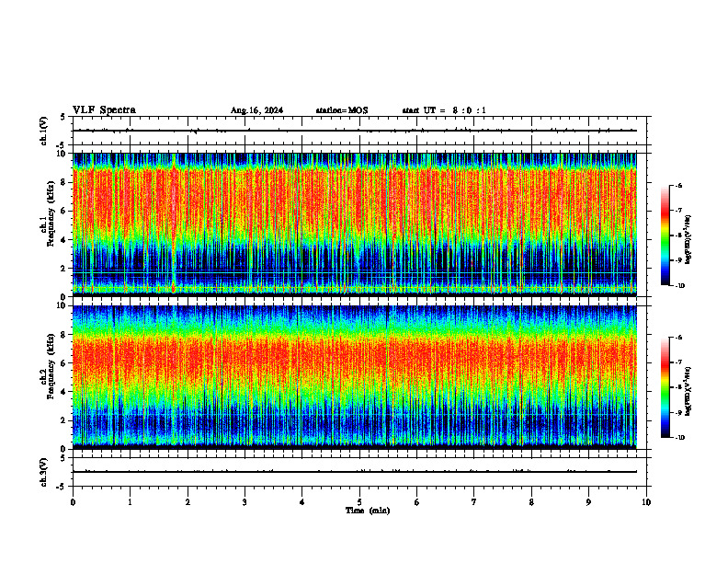Select the date label "Aug.16, 2024"
Image resolution: width=728 pixels, height=563 pixels.
pos(256,110)
